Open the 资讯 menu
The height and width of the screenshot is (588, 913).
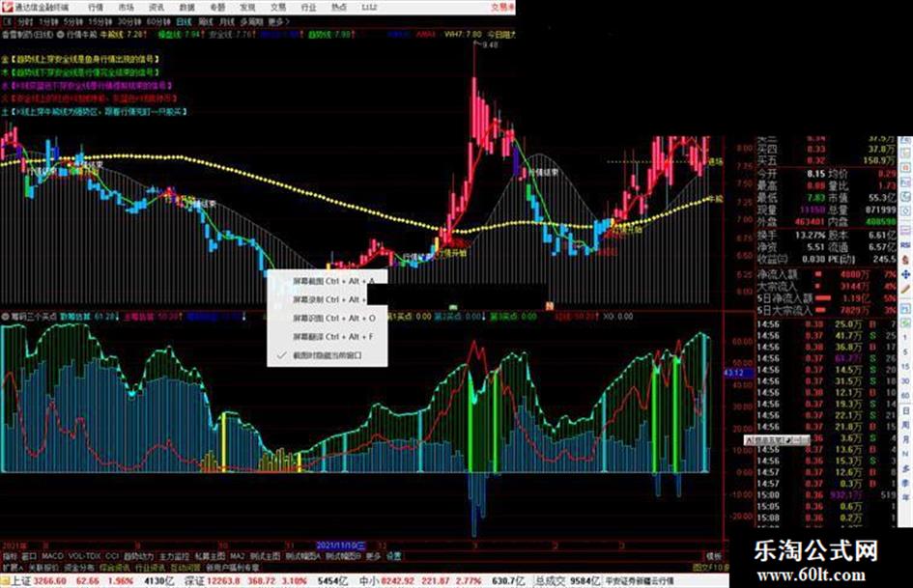pyautogui.click(x=157, y=8)
